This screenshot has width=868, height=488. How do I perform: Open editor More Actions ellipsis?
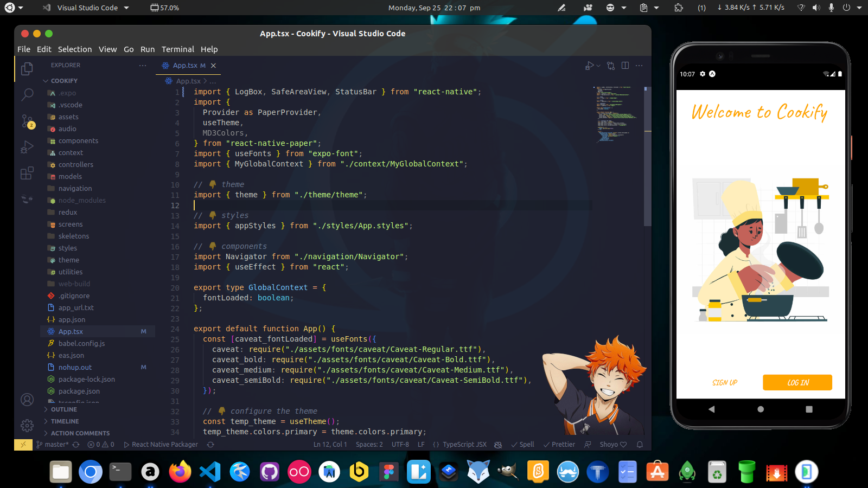[639, 66]
